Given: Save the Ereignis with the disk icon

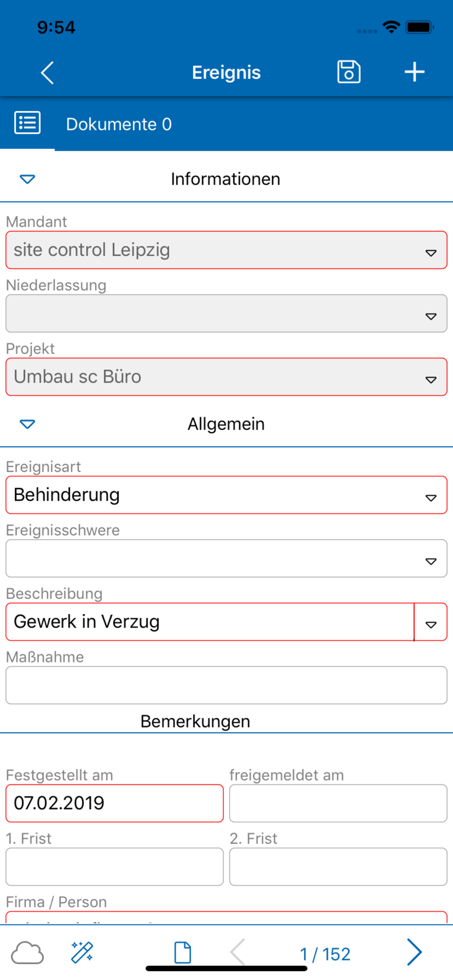Looking at the screenshot, I should point(349,72).
